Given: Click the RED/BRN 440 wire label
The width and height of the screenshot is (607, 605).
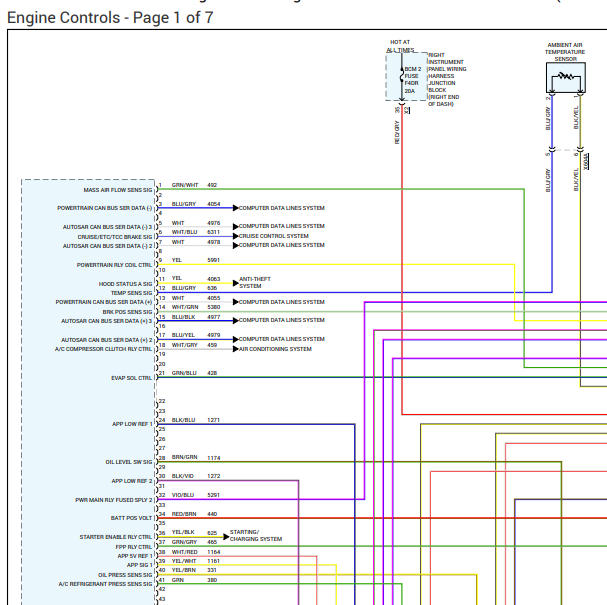Looking at the screenshot, I should (x=194, y=514).
